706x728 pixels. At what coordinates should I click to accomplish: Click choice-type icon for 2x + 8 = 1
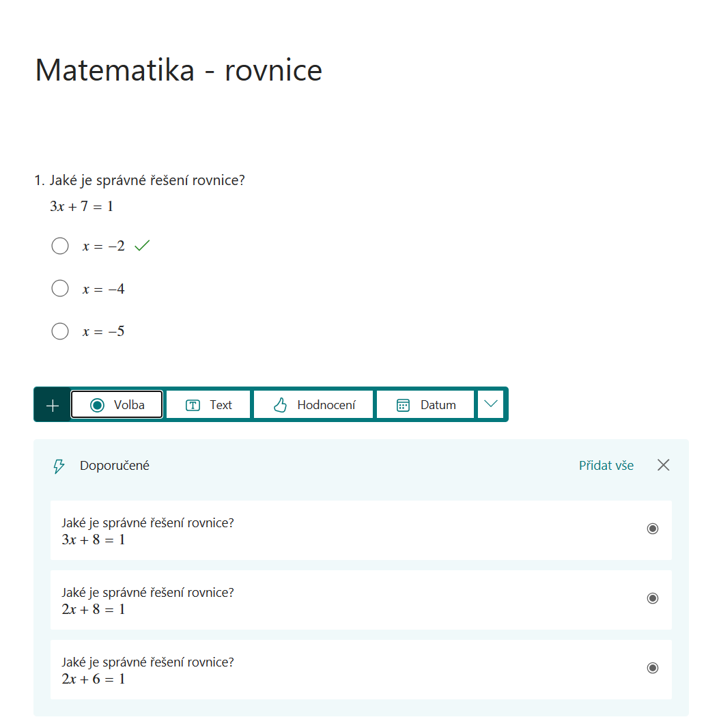653,598
